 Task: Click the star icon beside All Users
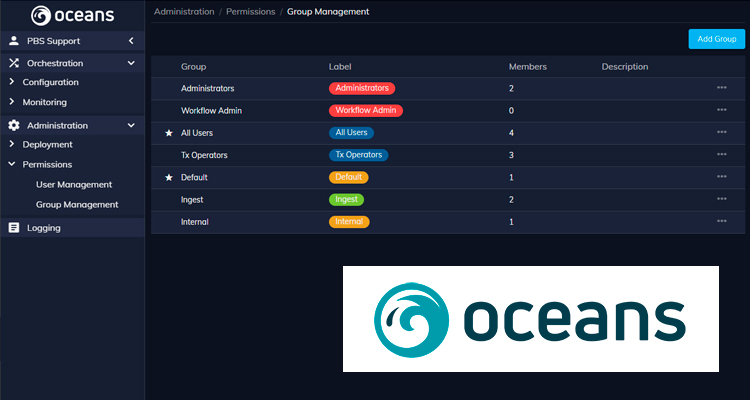click(x=169, y=133)
